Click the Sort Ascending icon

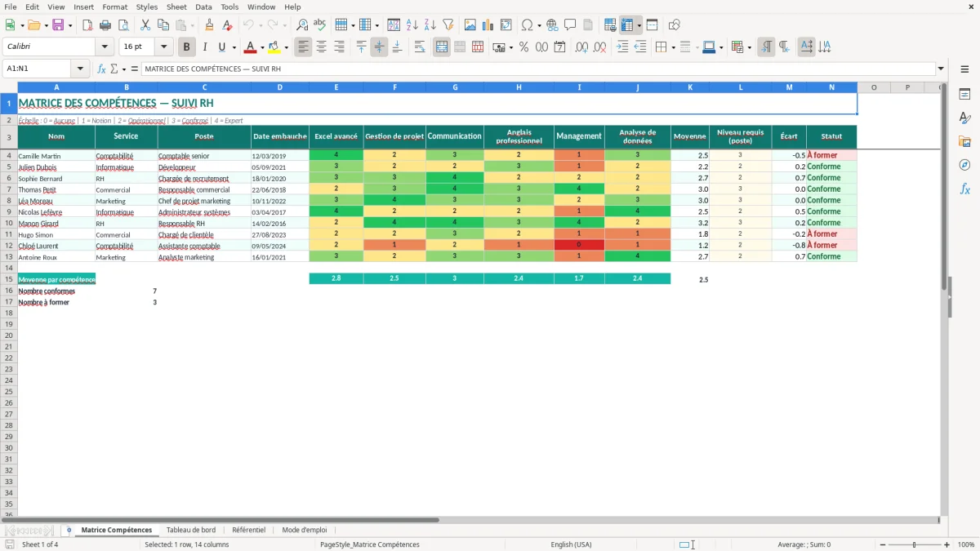[412, 24]
